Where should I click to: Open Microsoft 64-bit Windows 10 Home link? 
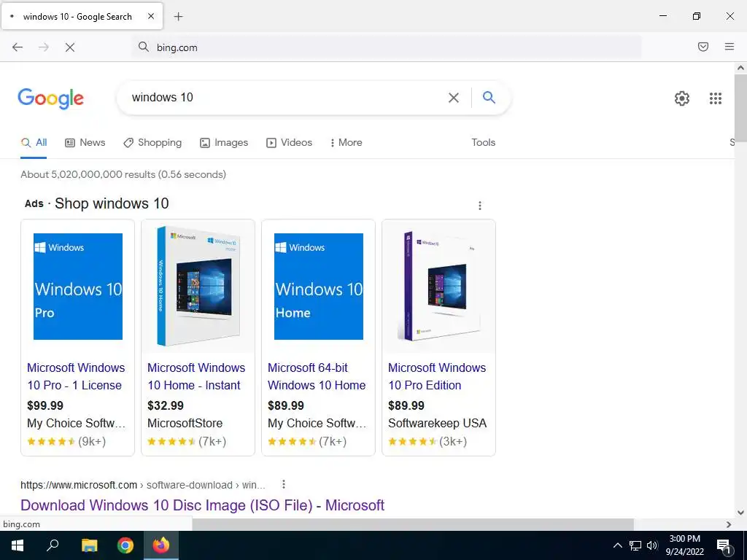[317, 376]
